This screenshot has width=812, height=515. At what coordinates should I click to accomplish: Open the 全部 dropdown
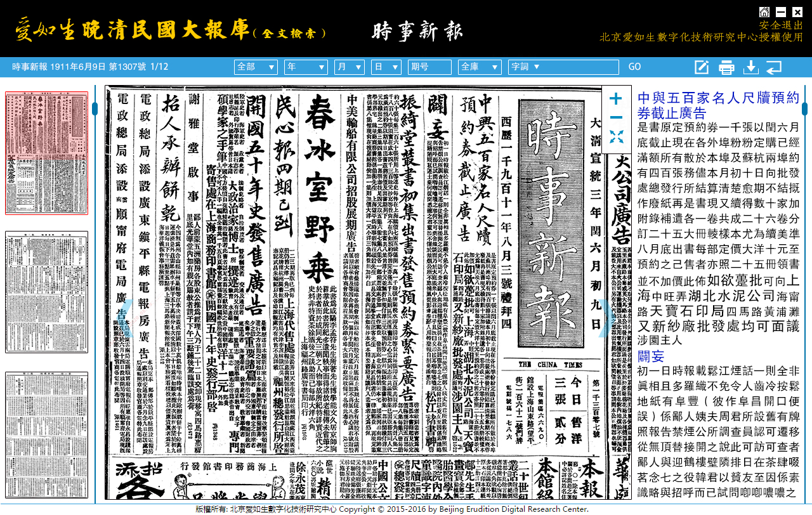click(x=256, y=66)
